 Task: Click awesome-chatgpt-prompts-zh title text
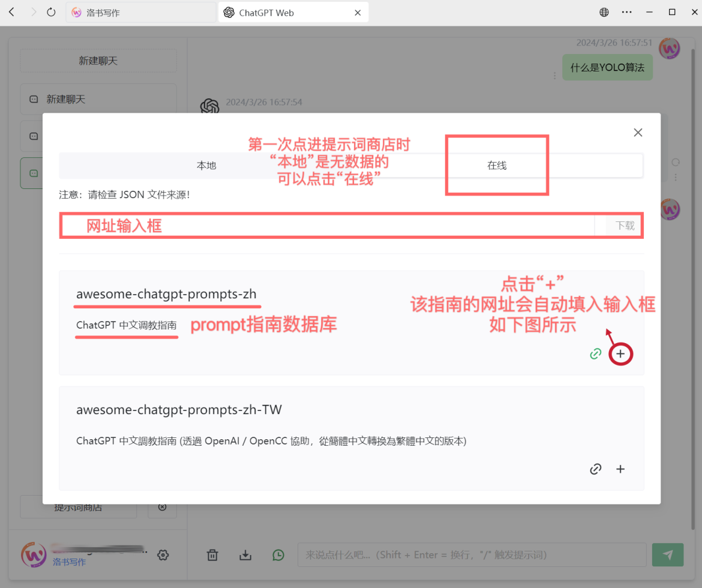point(166,294)
